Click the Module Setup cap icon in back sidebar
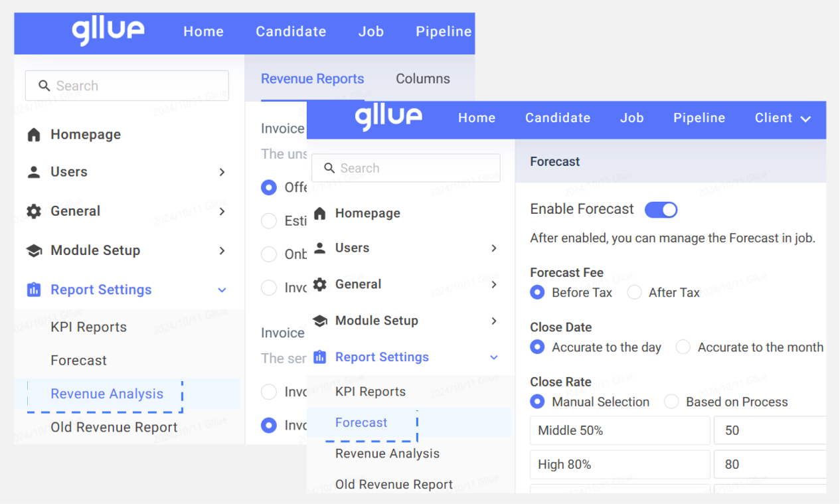 [33, 251]
